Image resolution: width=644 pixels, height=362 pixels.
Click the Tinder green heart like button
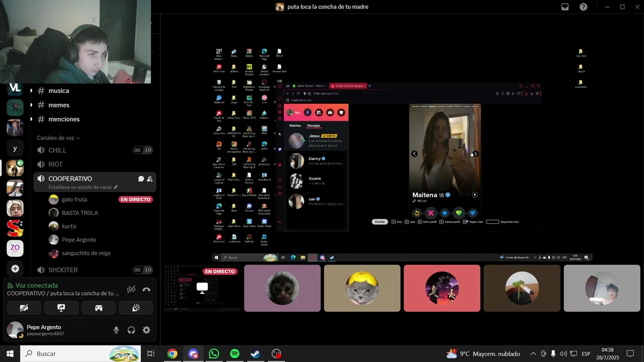459,213
